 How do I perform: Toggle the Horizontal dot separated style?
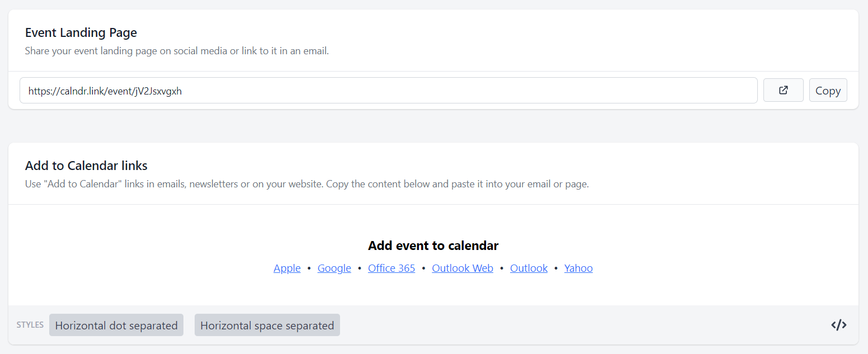pos(116,325)
